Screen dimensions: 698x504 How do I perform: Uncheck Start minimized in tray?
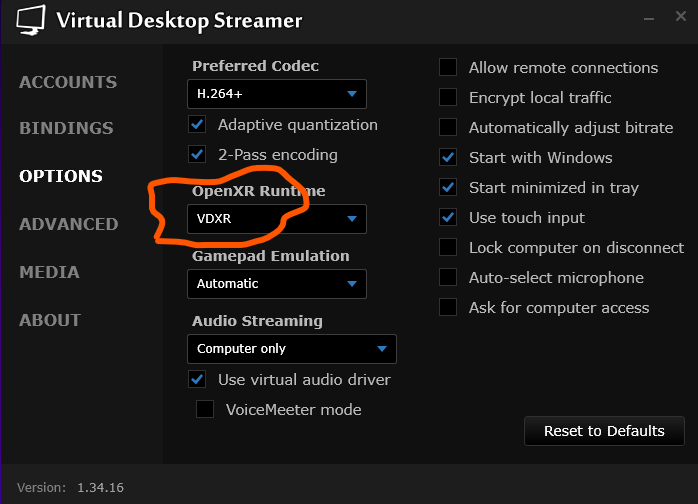coord(448,188)
